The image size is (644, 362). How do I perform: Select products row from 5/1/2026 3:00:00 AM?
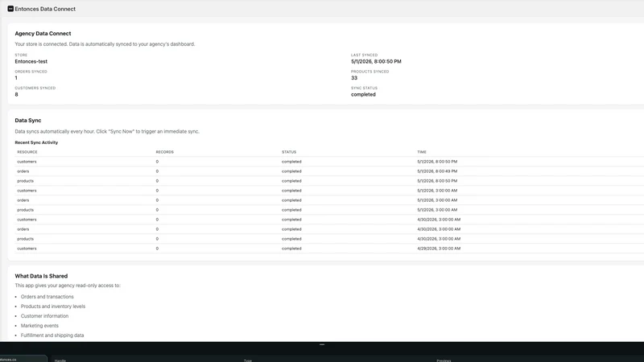point(329,210)
